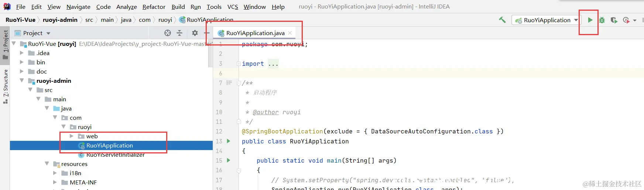Collapse the ruoyi-admin module
644x190 pixels.
[x=22, y=81]
